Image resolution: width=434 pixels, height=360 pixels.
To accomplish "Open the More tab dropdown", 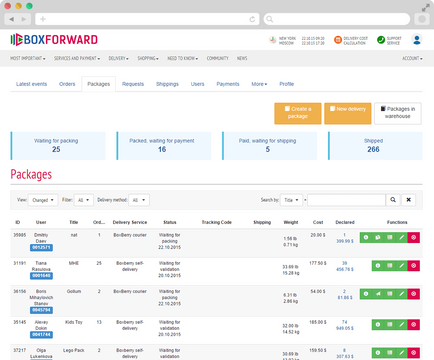I will [259, 84].
